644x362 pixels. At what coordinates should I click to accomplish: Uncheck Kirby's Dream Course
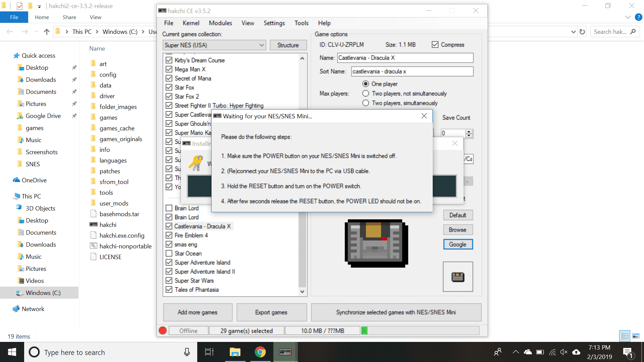coord(169,60)
